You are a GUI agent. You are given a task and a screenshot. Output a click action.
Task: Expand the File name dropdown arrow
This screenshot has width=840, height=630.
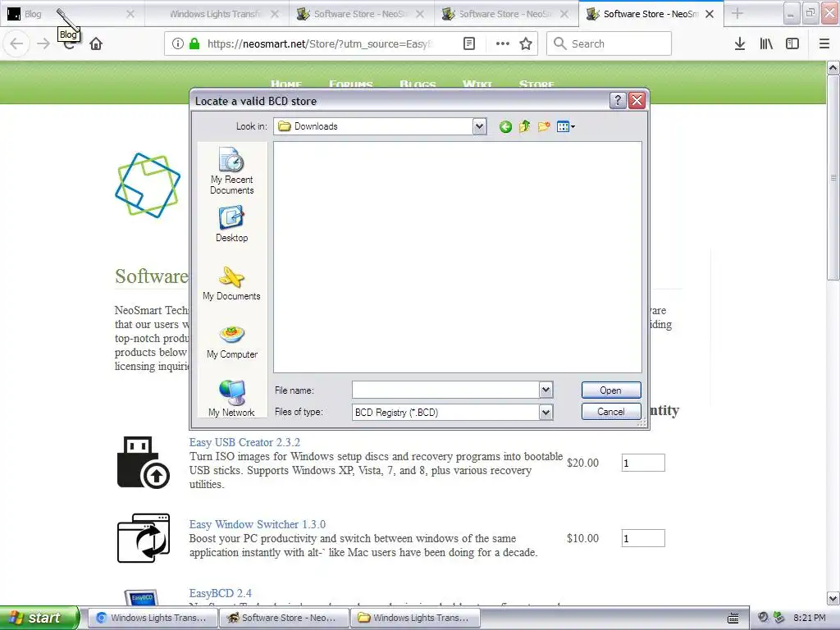(x=546, y=390)
